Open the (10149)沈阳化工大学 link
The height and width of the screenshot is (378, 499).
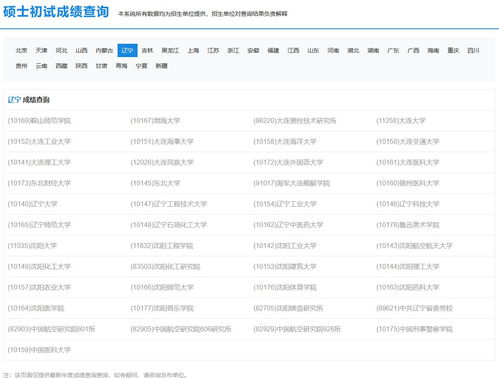pos(39,266)
